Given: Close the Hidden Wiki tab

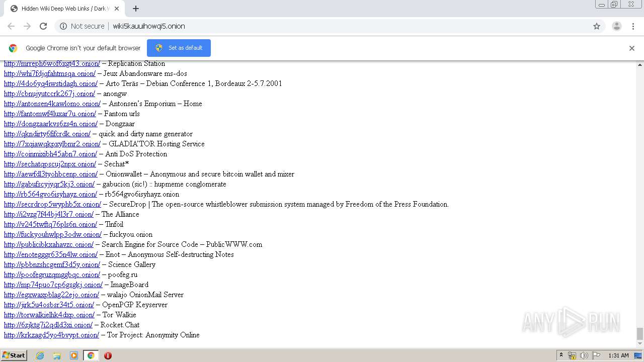Looking at the screenshot, I should tap(117, 9).
